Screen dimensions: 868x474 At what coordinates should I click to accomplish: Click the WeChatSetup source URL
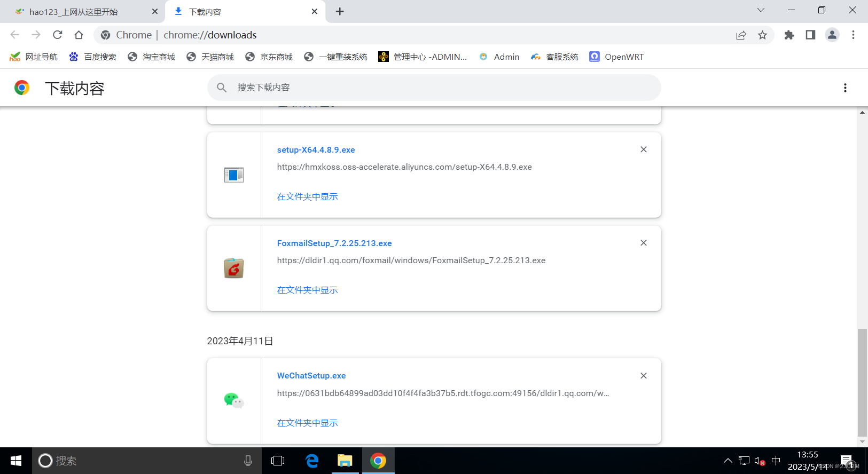(443, 393)
